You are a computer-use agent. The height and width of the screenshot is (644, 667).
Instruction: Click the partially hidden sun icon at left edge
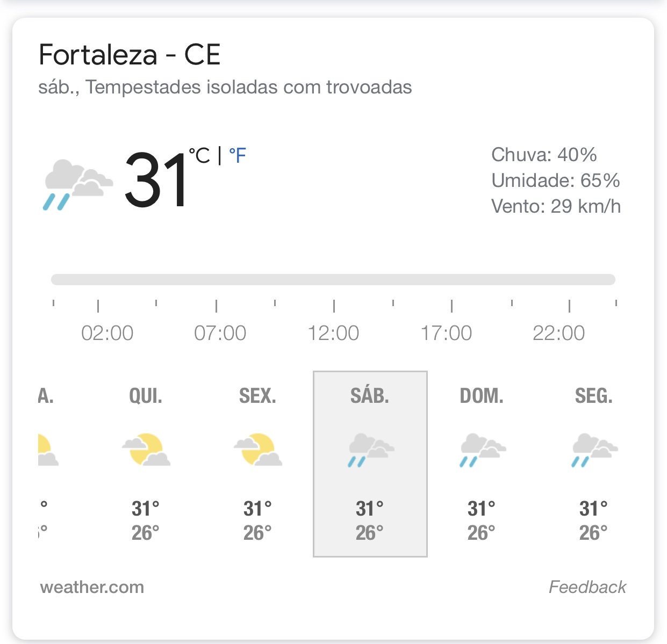coord(48,450)
